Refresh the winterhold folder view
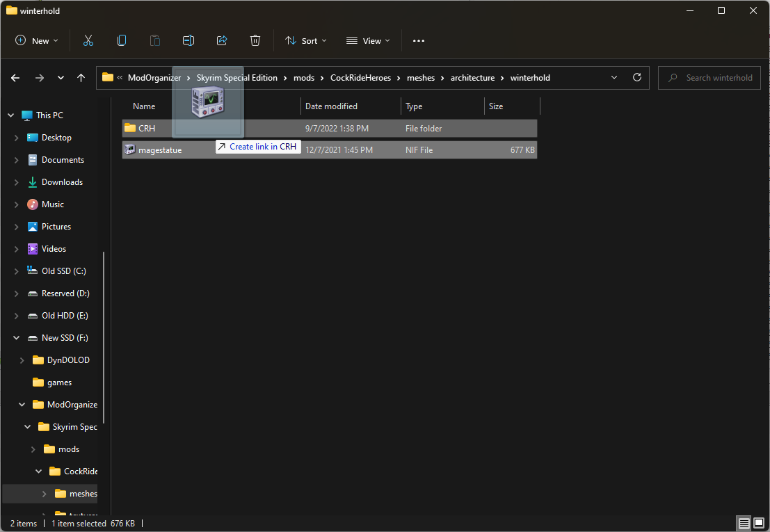 click(637, 78)
